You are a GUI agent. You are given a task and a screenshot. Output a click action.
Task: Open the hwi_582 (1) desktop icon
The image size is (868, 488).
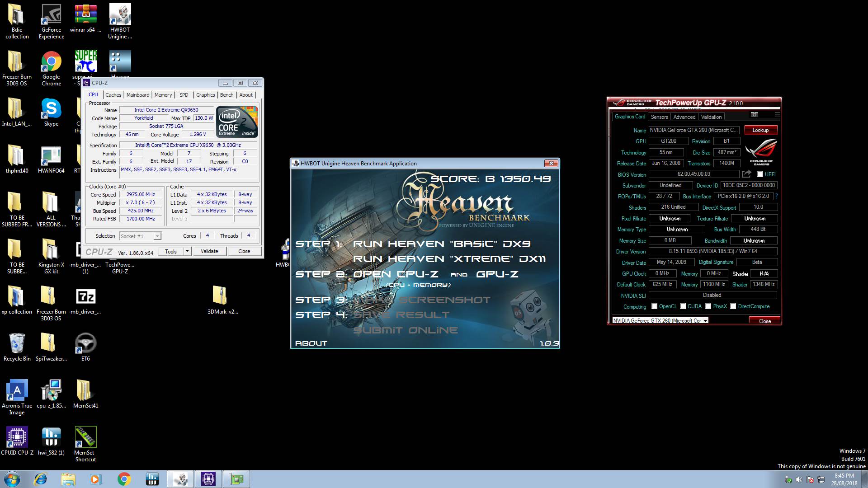point(51,441)
